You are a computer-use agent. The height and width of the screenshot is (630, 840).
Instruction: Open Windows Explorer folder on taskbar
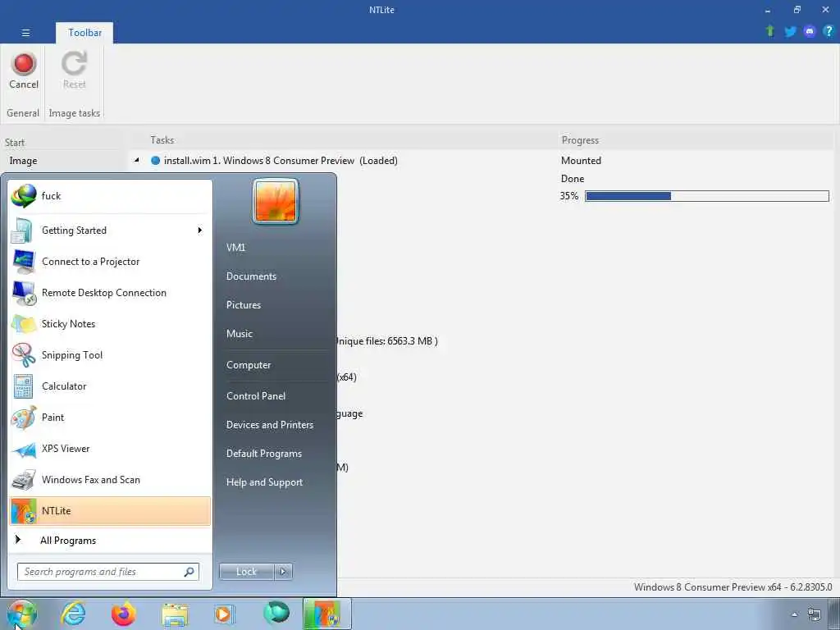pos(175,614)
